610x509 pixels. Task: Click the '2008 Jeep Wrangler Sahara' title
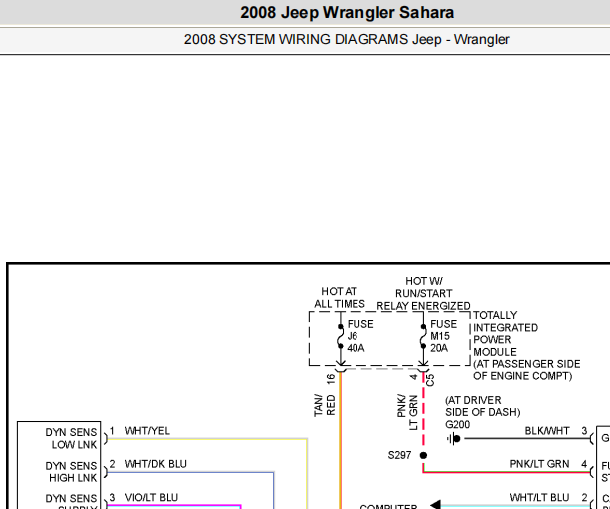point(347,13)
